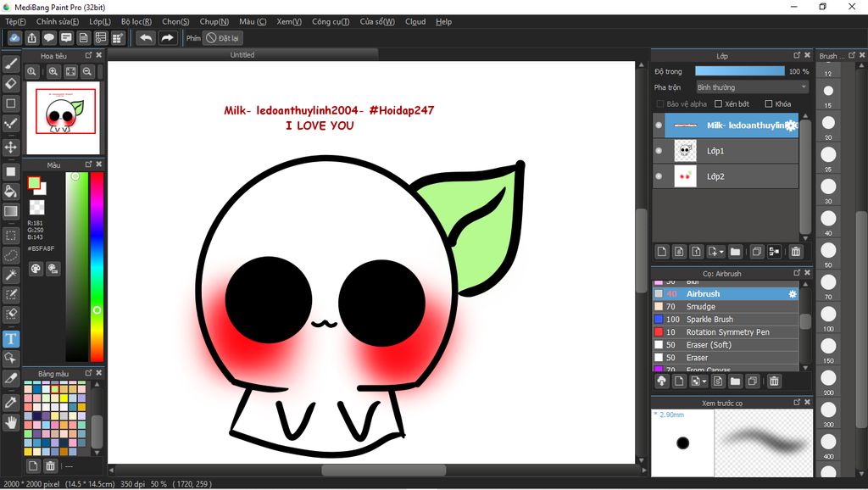Select the Bucket fill tool

coord(11,192)
